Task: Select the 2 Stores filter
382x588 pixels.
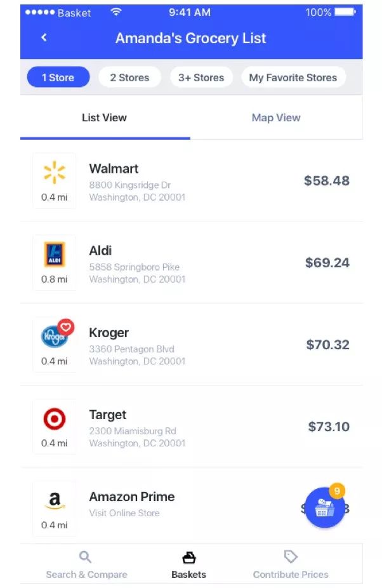Action: (129, 77)
